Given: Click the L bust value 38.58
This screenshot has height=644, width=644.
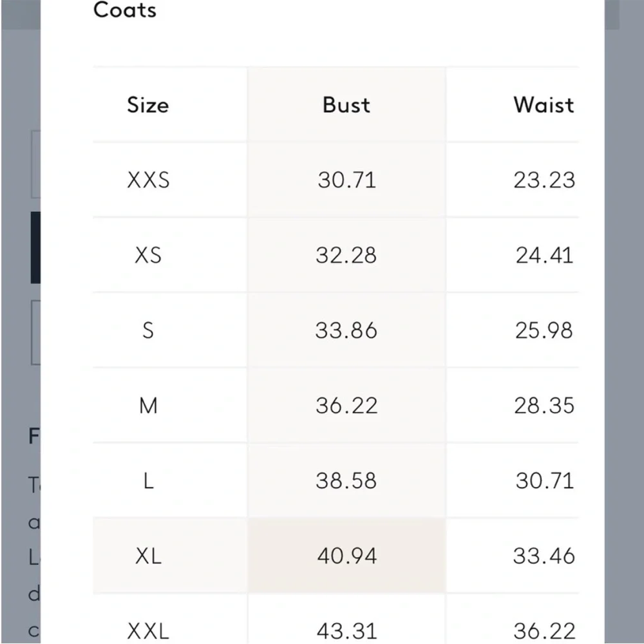Looking at the screenshot, I should pyautogui.click(x=346, y=480).
